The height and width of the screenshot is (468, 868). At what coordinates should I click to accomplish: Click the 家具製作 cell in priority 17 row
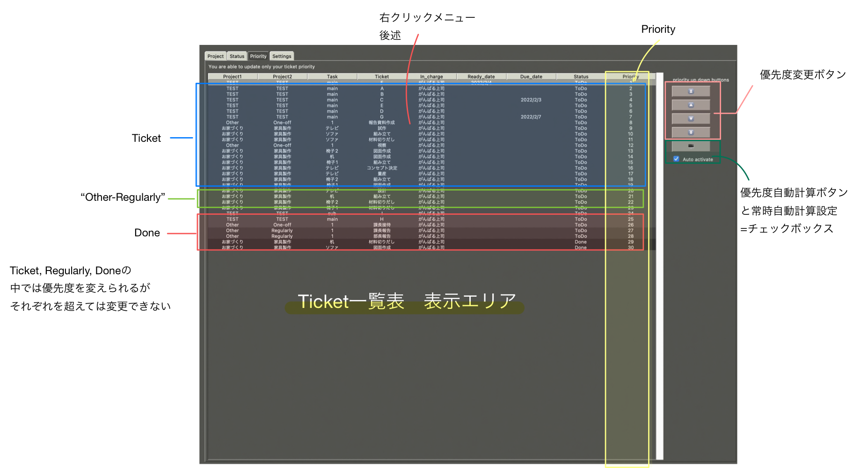282,174
